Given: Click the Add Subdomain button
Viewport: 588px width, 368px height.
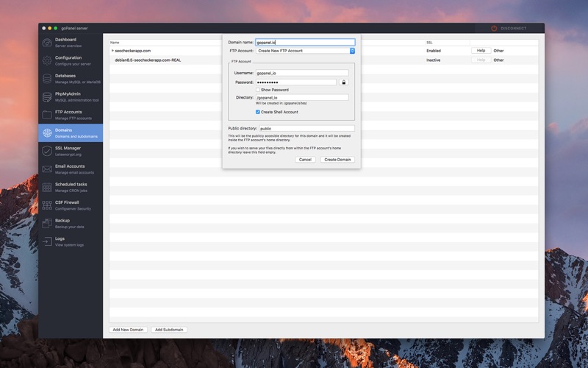Looking at the screenshot, I should point(169,330).
